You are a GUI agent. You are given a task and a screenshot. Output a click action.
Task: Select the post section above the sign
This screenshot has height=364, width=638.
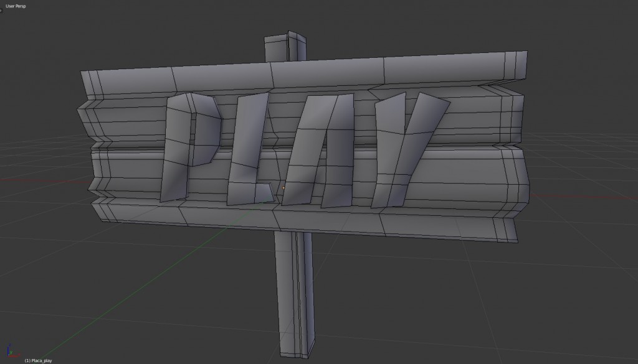285,49
